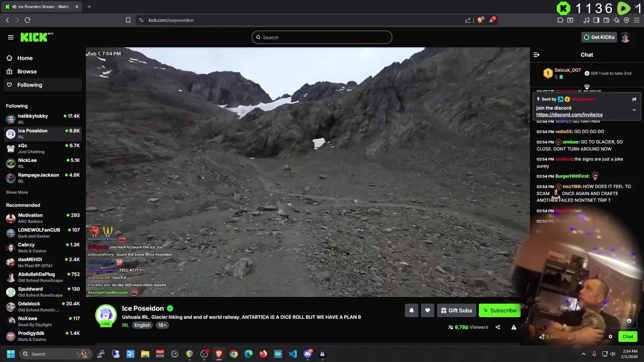The image size is (644, 362).
Task: Click simbae username in chat
Action: (571, 142)
